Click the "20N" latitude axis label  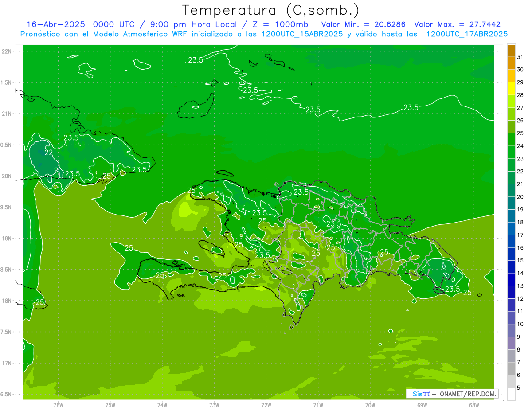(7, 176)
